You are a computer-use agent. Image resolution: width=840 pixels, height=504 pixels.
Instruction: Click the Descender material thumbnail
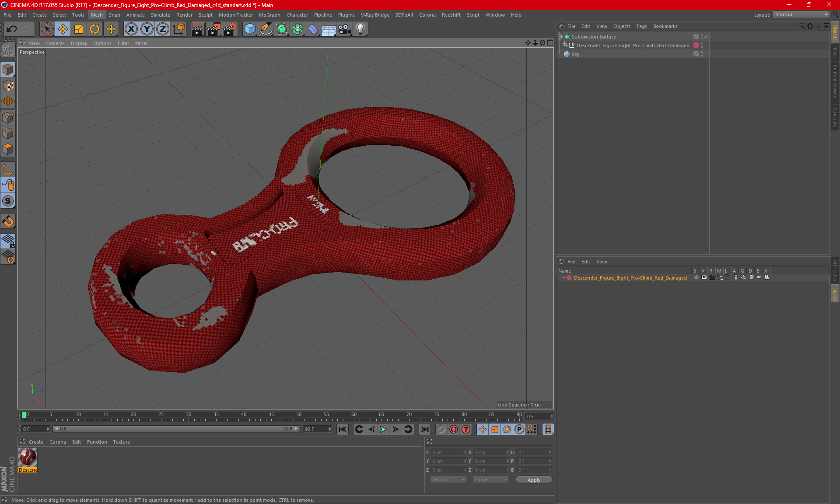[28, 457]
